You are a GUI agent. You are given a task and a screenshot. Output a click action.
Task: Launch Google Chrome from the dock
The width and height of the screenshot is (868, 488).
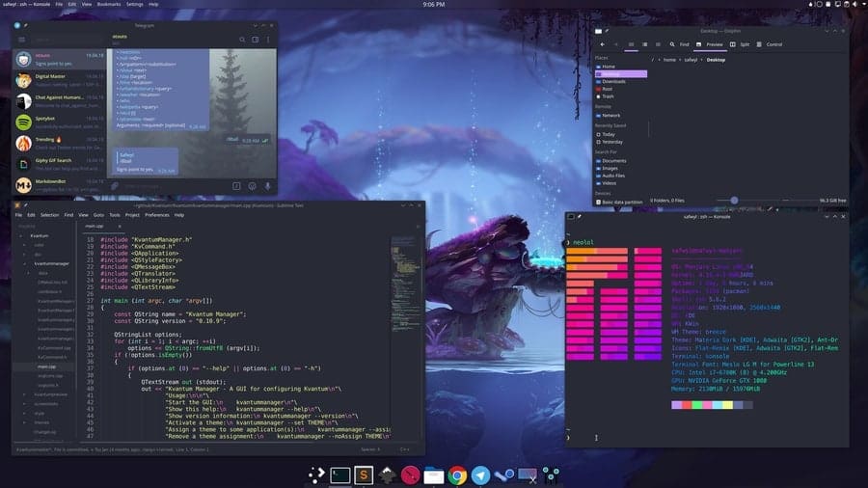(x=457, y=475)
